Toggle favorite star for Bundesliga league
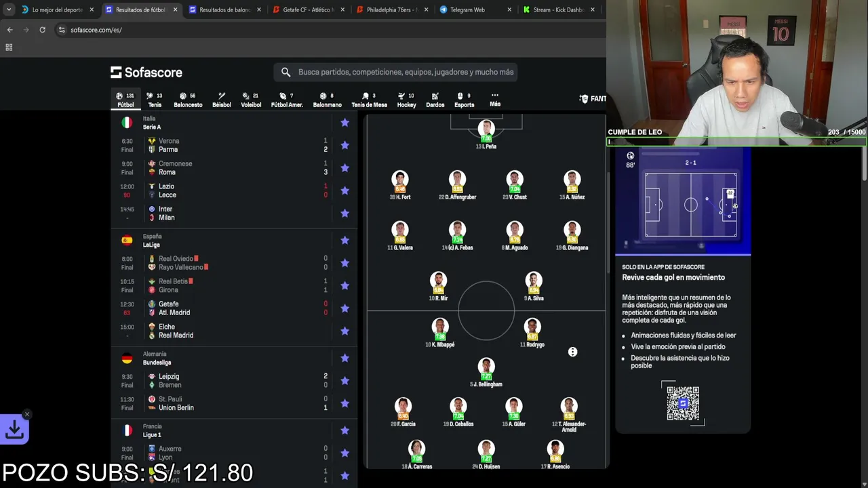 (x=344, y=358)
